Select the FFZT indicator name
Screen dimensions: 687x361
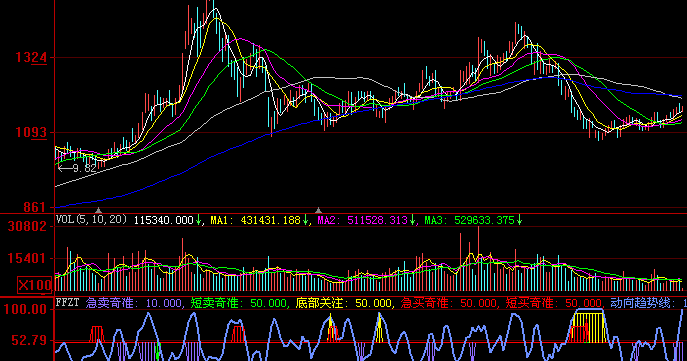tap(67, 302)
